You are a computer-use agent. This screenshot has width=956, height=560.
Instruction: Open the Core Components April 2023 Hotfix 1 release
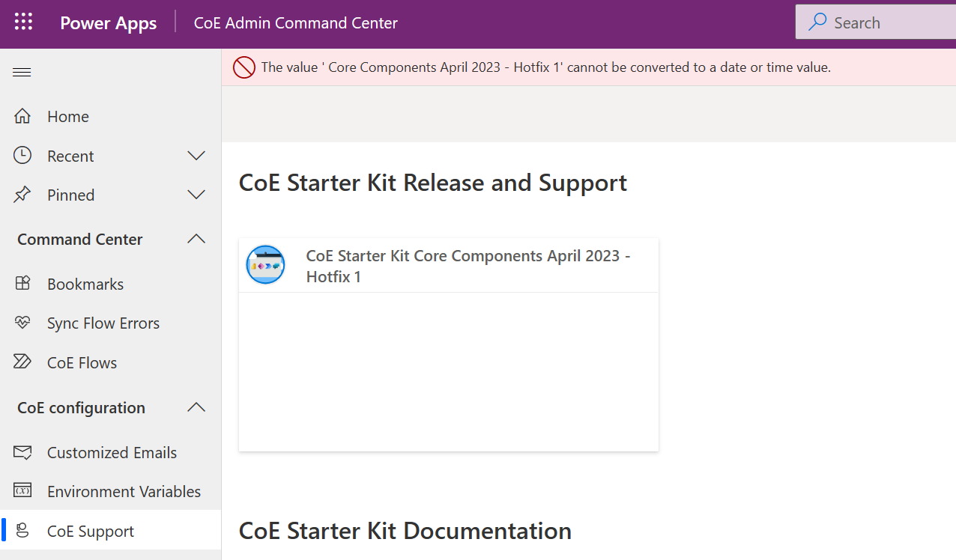click(467, 265)
